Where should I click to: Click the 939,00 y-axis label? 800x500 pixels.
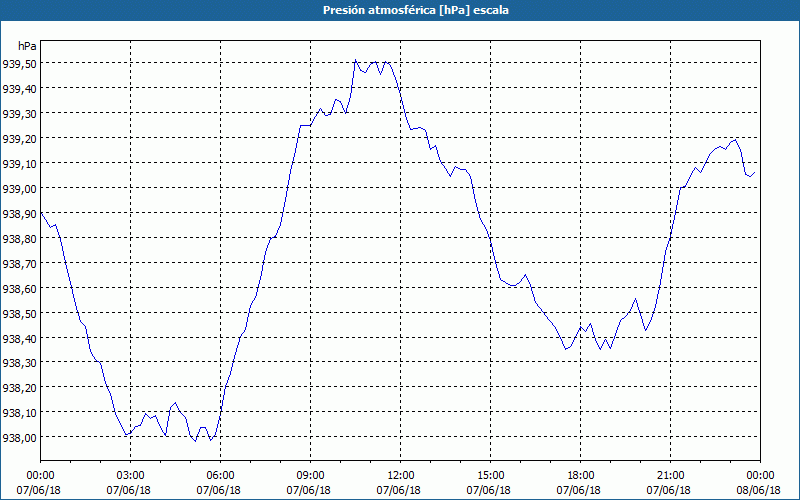[x=19, y=188]
